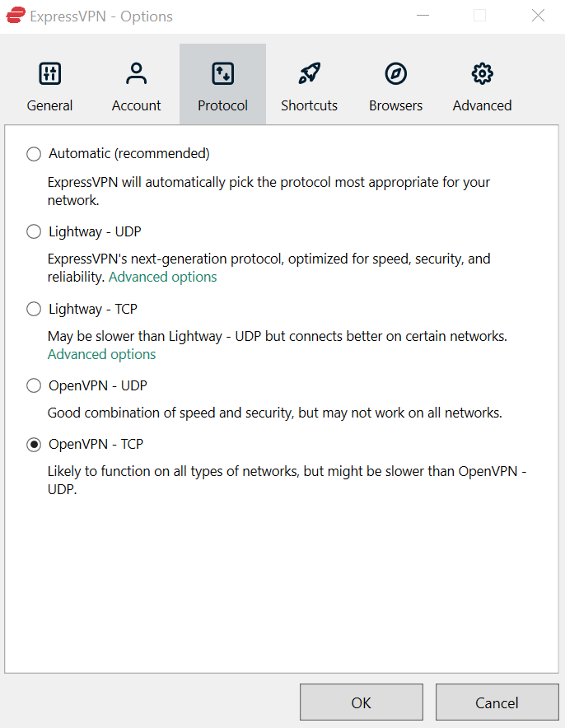This screenshot has height=728, width=565.
Task: Open the Advanced gear icon
Action: click(x=482, y=72)
